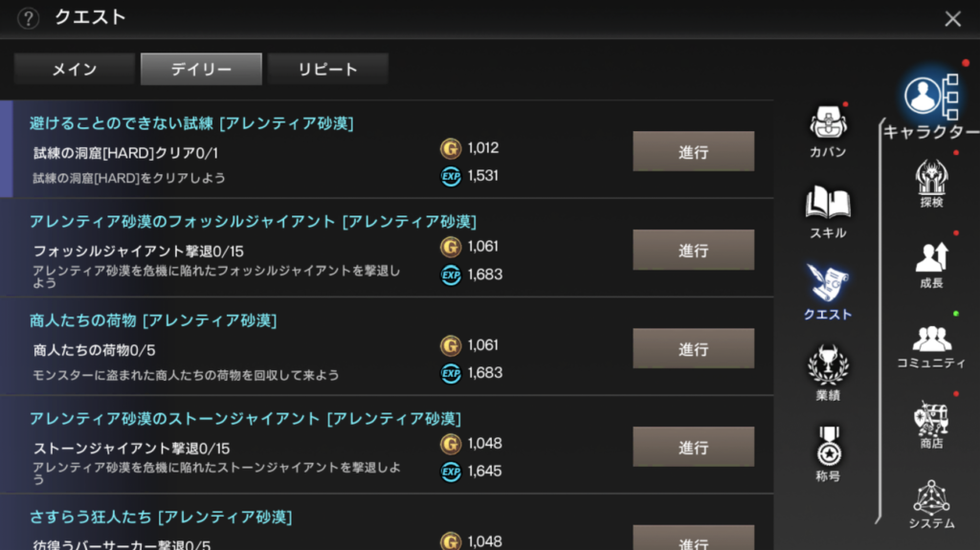This screenshot has height=550, width=980.
Task: Click 進行 for ストーンジャイアント quest
Action: point(693,447)
